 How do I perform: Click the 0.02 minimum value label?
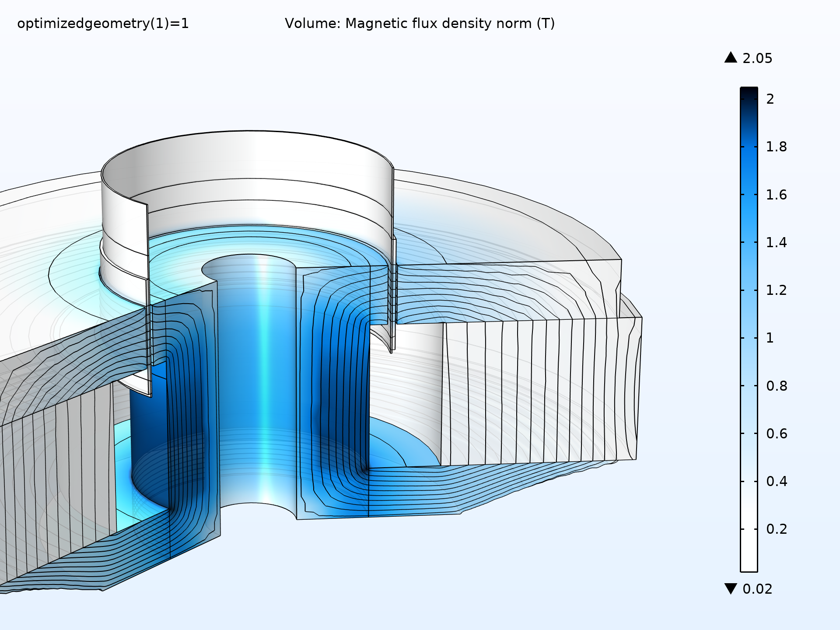pos(757,589)
